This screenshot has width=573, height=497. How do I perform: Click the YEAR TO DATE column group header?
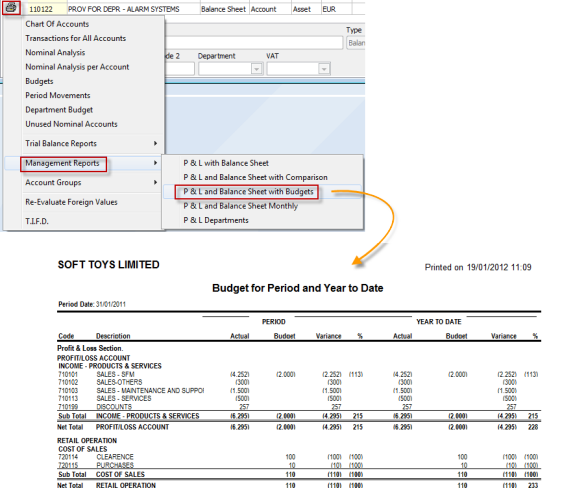(439, 322)
